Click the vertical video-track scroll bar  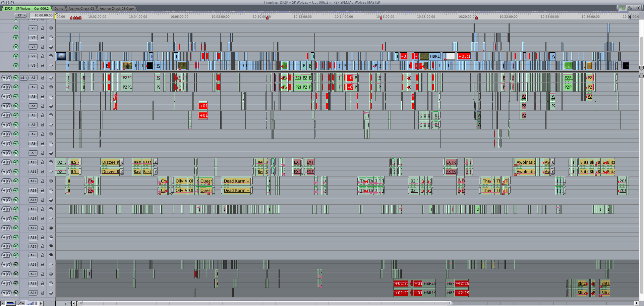pos(641,50)
